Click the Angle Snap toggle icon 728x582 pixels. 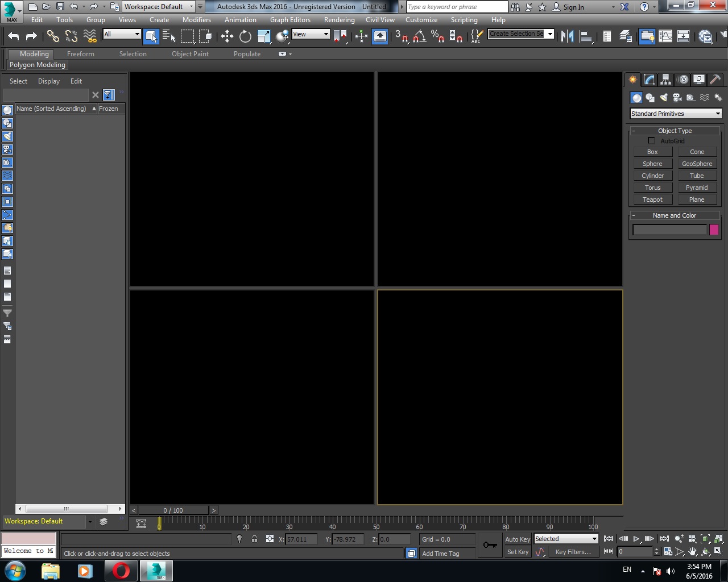419,36
